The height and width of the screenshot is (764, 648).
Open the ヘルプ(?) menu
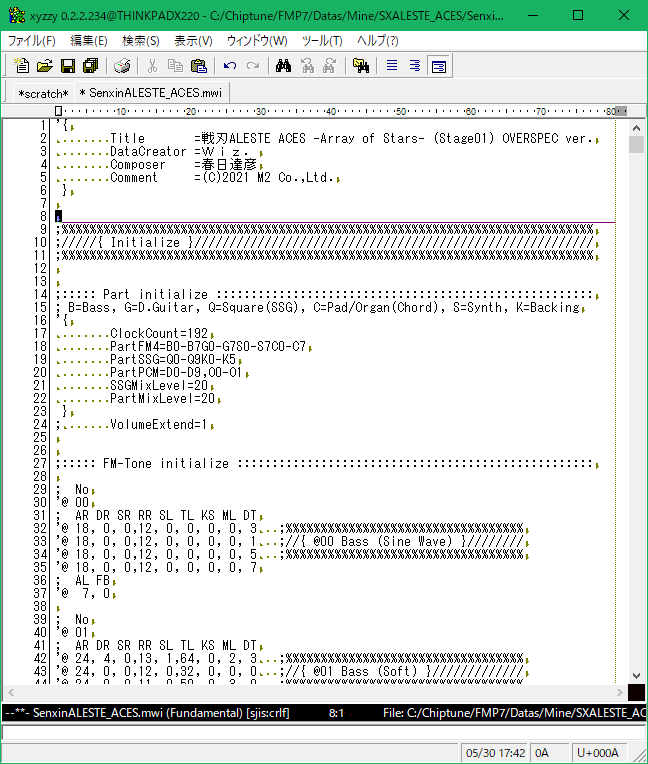coord(378,41)
